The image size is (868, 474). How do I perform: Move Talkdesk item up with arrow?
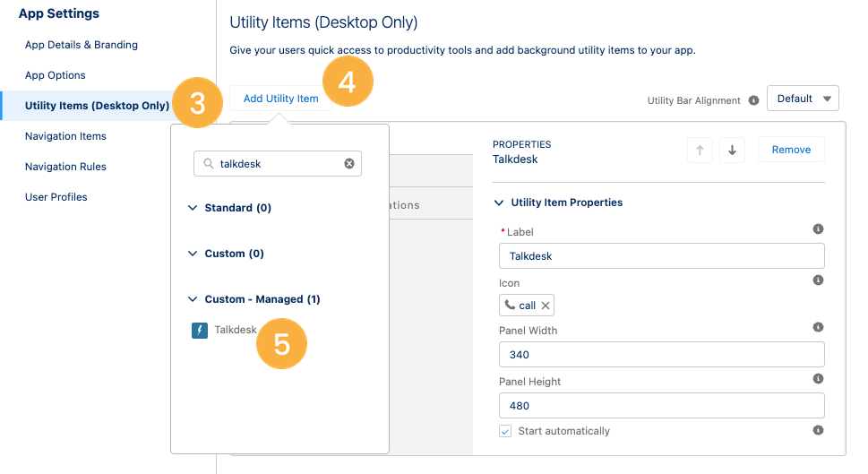click(x=700, y=150)
